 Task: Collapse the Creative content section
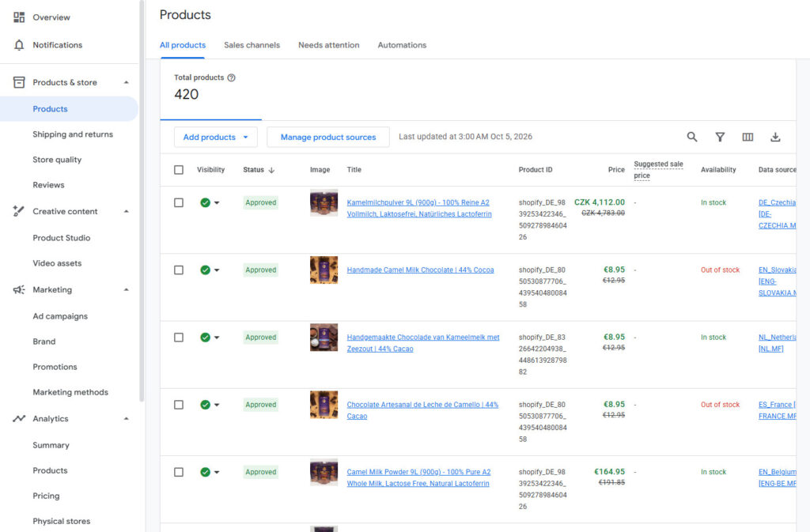click(126, 211)
